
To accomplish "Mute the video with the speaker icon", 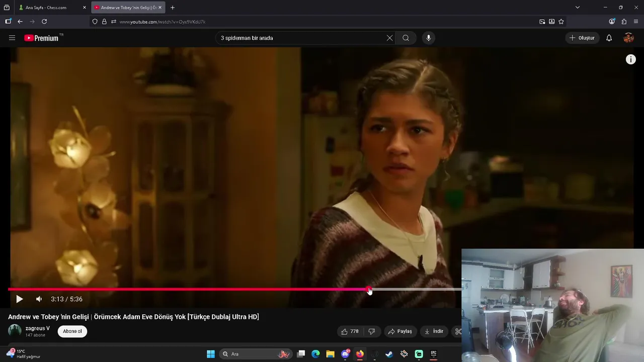I will coord(39,299).
